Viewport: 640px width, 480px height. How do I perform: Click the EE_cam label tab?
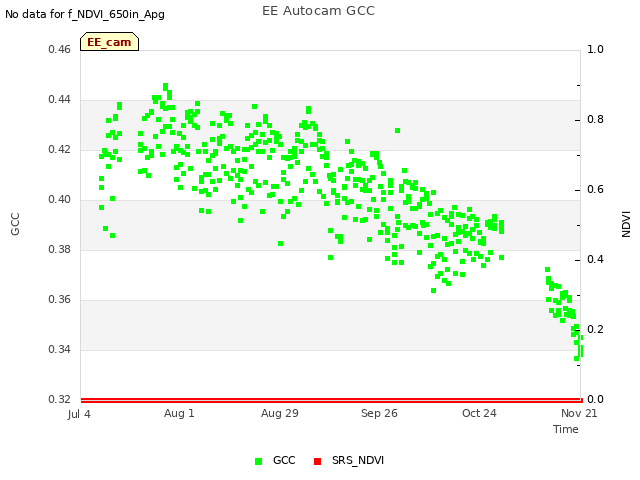point(109,42)
